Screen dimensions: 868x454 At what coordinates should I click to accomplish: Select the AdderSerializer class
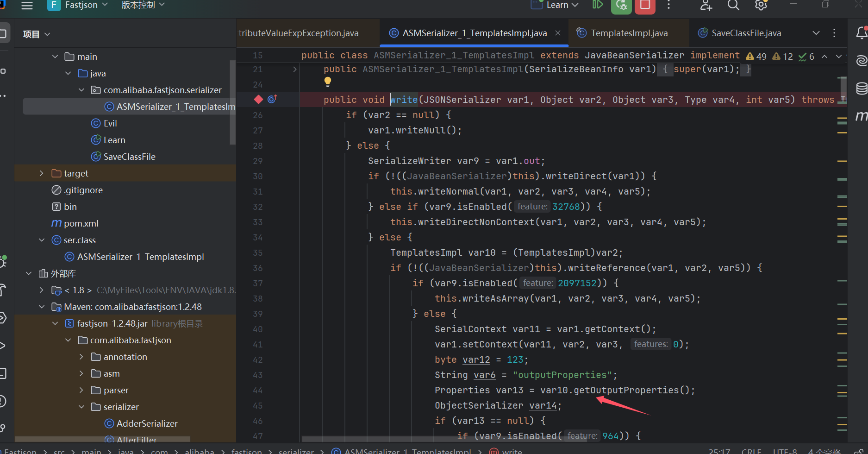pos(147,423)
